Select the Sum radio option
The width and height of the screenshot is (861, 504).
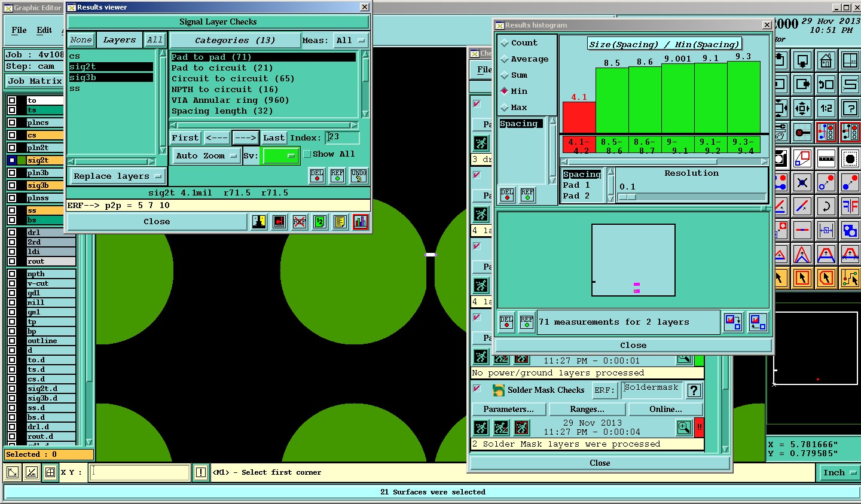(514, 75)
